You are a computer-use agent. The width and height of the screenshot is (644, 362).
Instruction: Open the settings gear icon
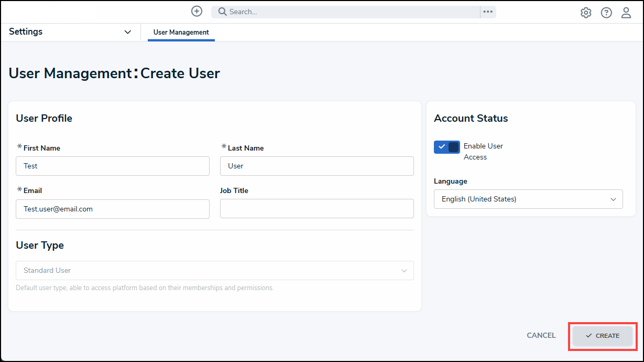tap(586, 13)
